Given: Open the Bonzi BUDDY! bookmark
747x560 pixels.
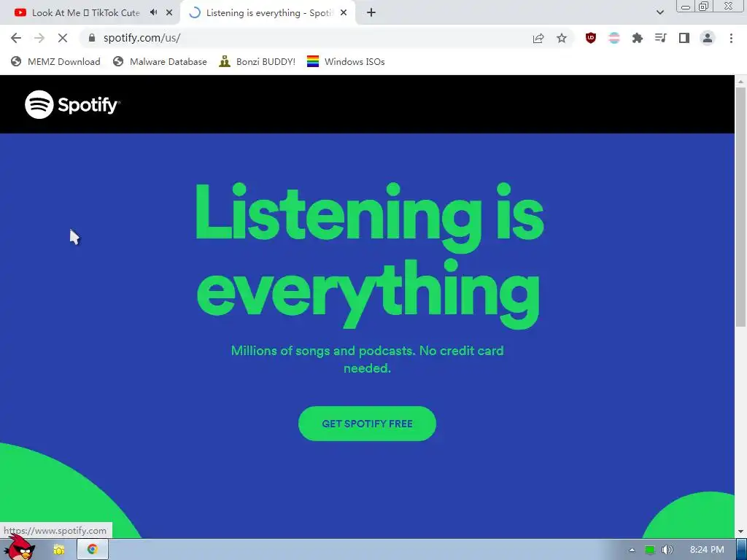Looking at the screenshot, I should [258, 61].
